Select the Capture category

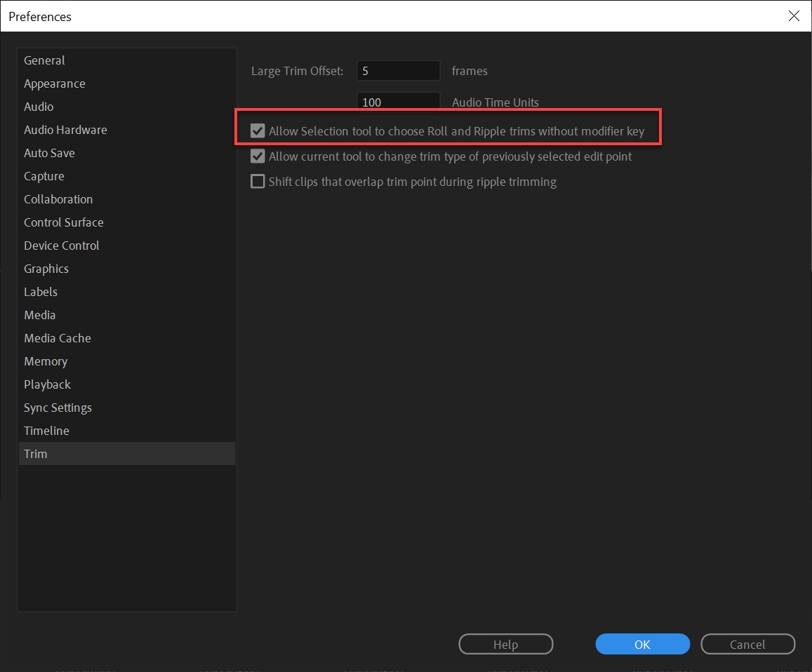point(44,175)
